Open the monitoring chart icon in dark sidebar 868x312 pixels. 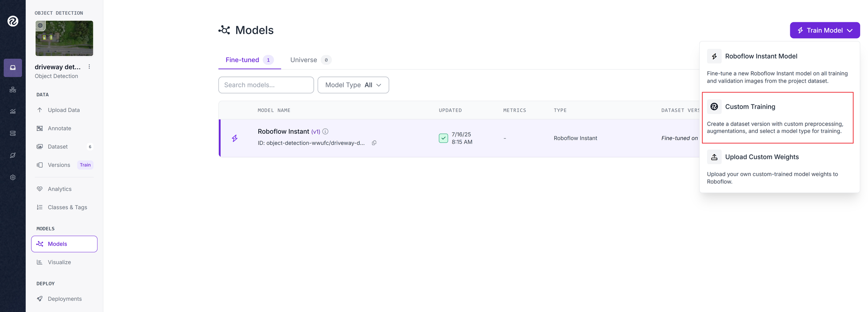(13, 111)
